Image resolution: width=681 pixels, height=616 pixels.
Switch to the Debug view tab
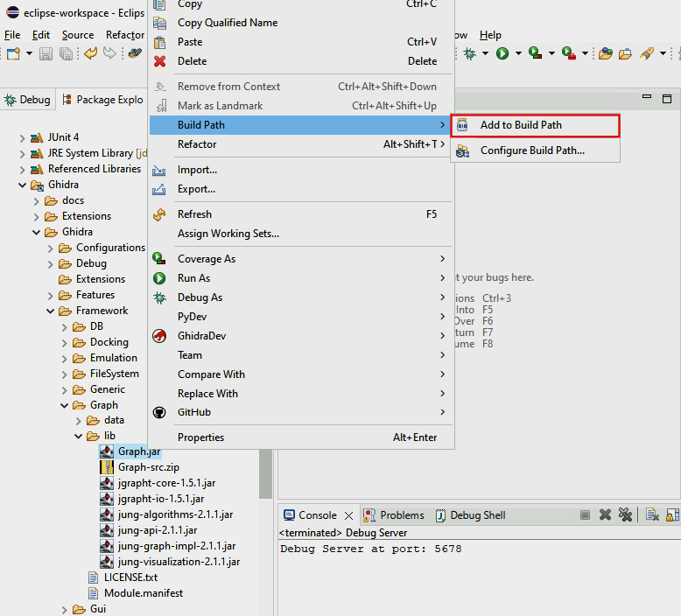click(x=27, y=100)
